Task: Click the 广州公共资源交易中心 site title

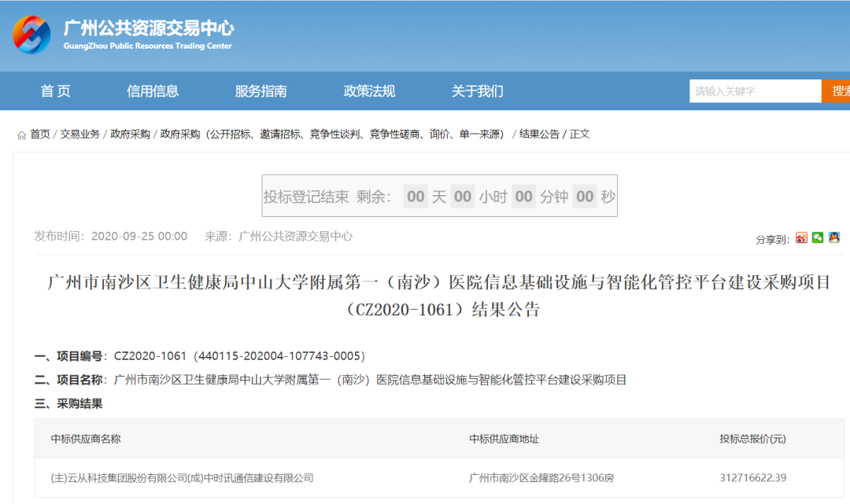Action: [148, 29]
